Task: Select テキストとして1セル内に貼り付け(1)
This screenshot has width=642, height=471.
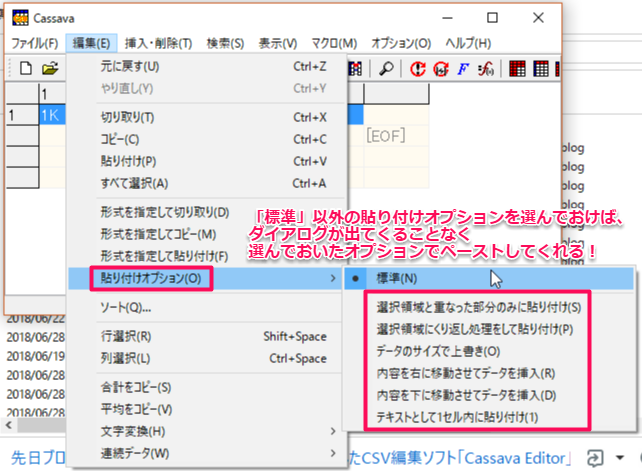Action: click(489, 418)
